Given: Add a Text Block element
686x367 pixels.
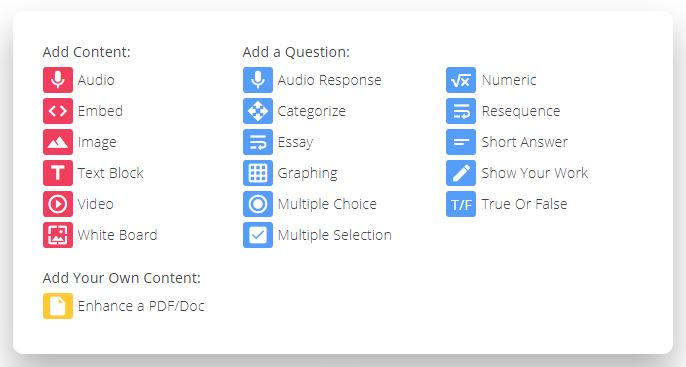Looking at the screenshot, I should pos(58,173).
